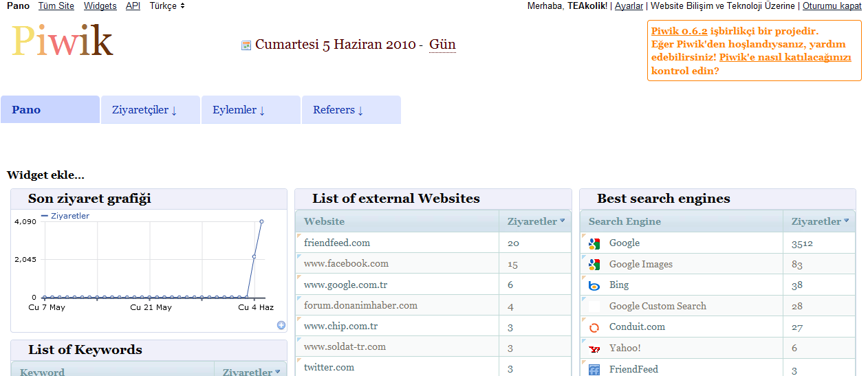This screenshot has width=868, height=376.
Task: Click www.chip.com.tr row
Action: [433, 327]
